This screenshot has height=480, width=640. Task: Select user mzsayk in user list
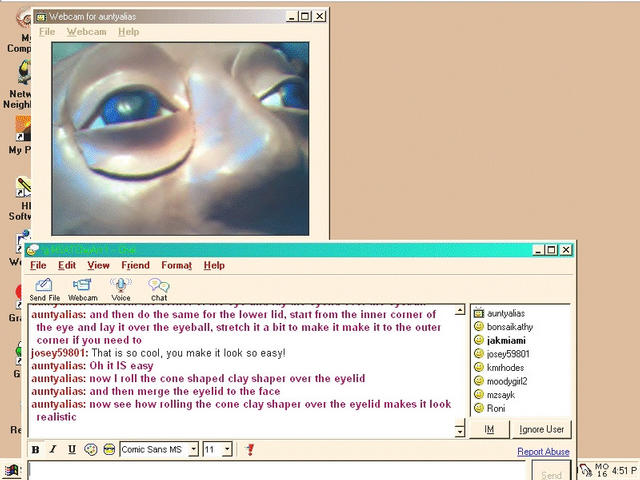point(501,395)
